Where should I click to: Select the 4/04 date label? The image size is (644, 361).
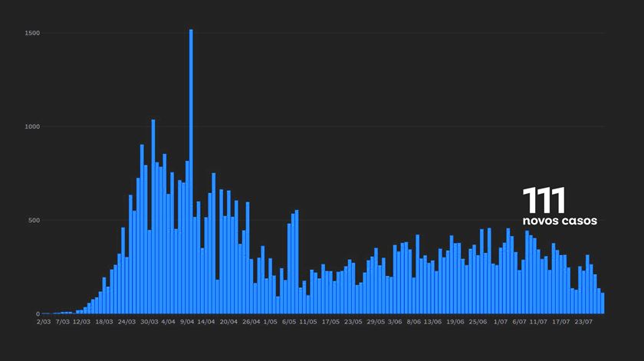[168, 322]
